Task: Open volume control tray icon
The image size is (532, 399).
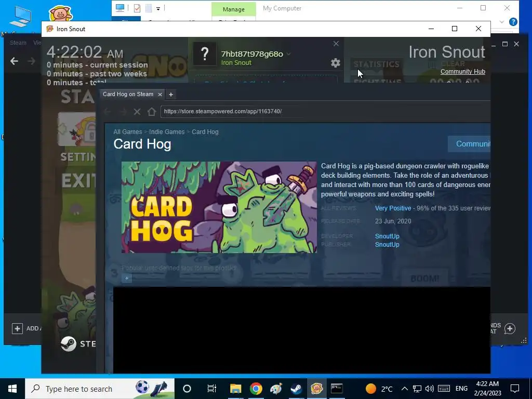Action: [x=430, y=389]
